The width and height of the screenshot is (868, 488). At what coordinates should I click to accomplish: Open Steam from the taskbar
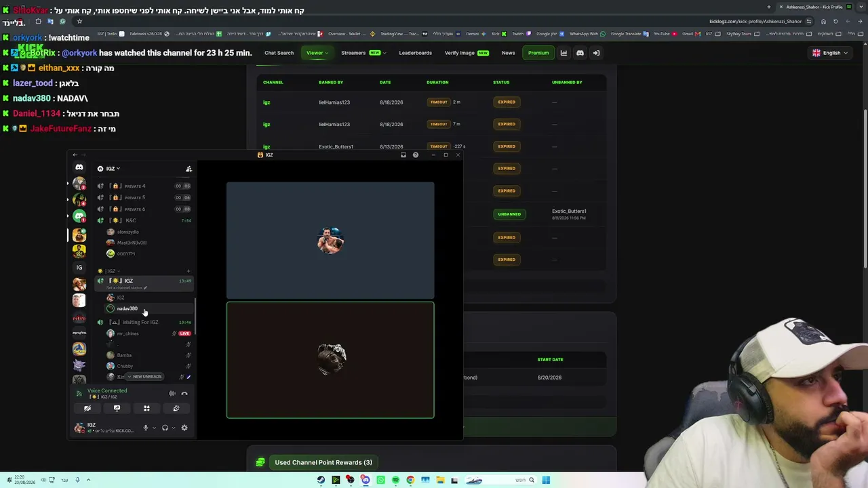(321, 480)
